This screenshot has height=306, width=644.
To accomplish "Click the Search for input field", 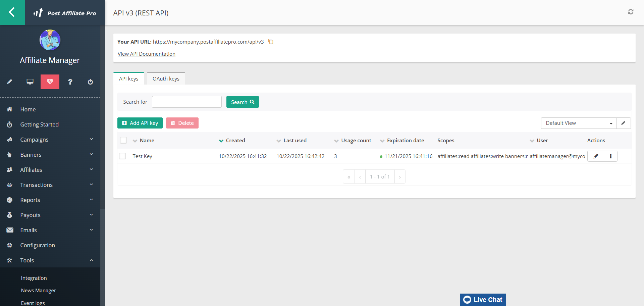I will 187,102.
